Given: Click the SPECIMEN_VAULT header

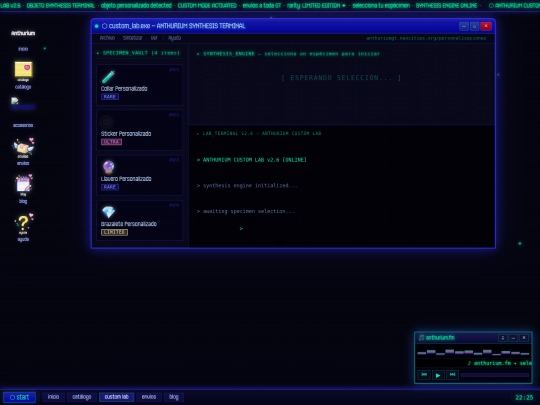Looking at the screenshot, I should click(138, 53).
